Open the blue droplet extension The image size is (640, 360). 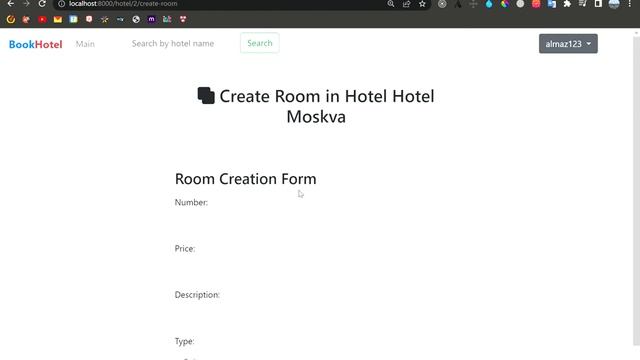pos(489,4)
